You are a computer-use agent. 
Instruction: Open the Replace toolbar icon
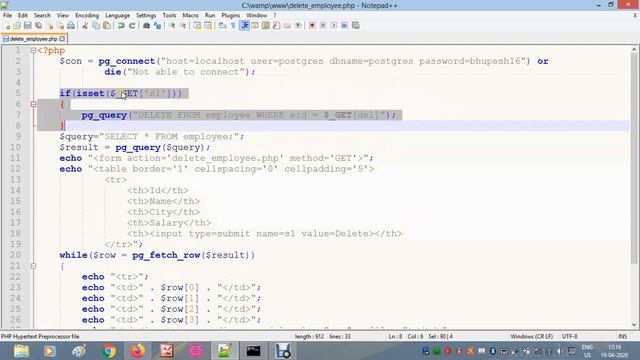(157, 26)
